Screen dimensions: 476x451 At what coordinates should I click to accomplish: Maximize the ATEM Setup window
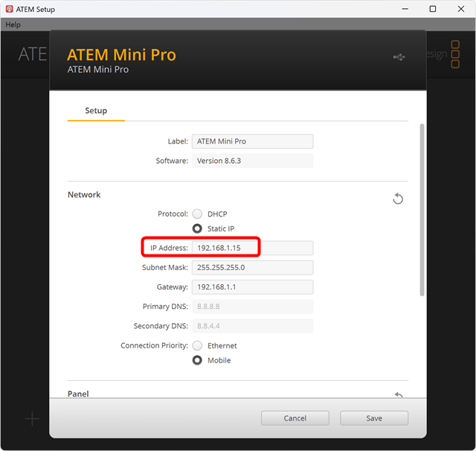(433, 9)
